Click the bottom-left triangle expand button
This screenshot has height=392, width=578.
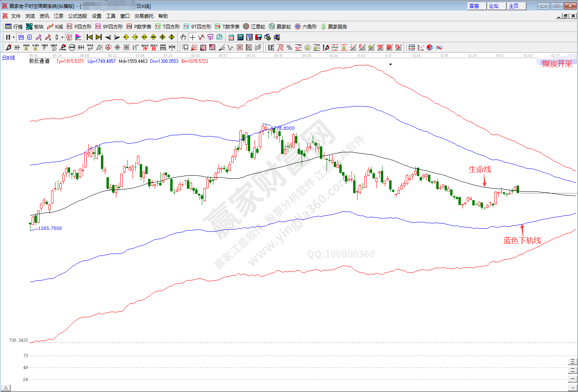click(6, 388)
